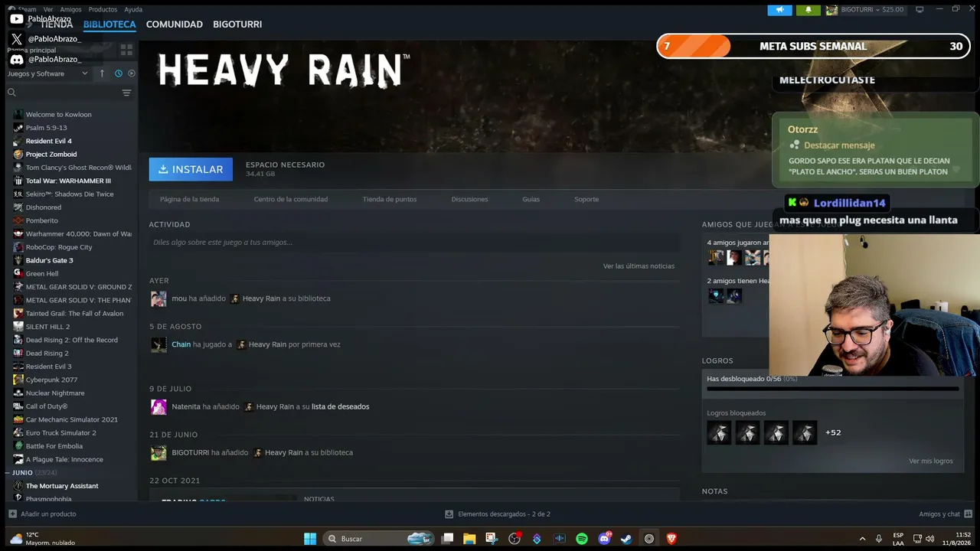Open Spotify from the taskbar
Viewport: 980px width, 551px height.
tap(582, 539)
